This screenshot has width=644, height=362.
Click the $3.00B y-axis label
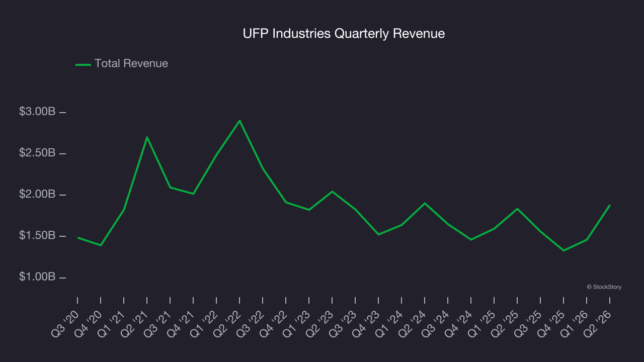click(x=37, y=112)
